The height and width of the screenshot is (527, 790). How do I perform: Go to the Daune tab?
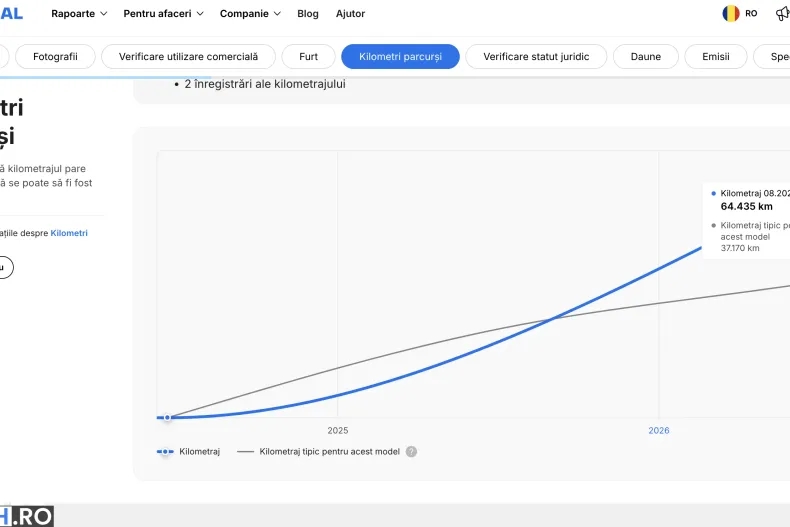tap(646, 56)
